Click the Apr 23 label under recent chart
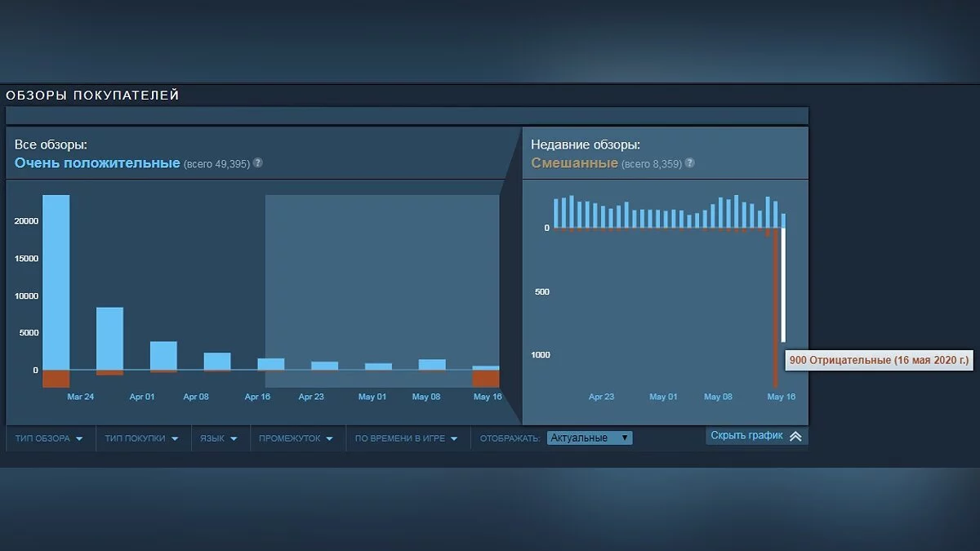 point(601,397)
